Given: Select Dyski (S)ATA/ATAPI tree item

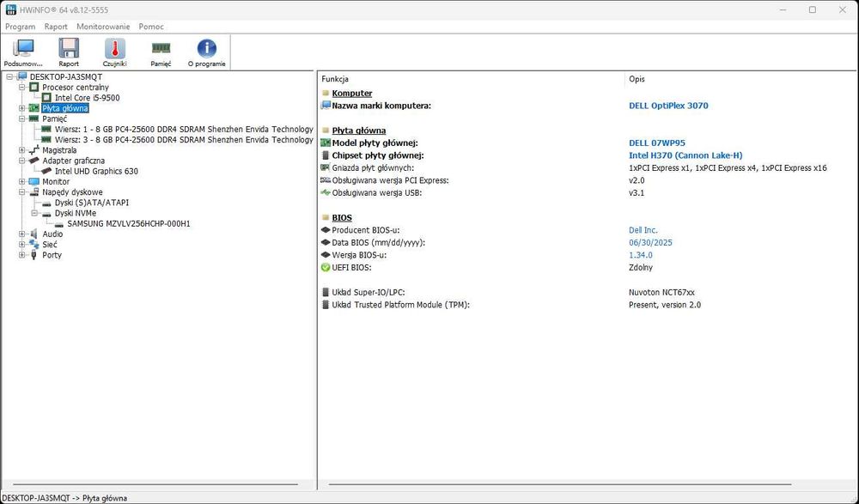Looking at the screenshot, I should 92,203.
